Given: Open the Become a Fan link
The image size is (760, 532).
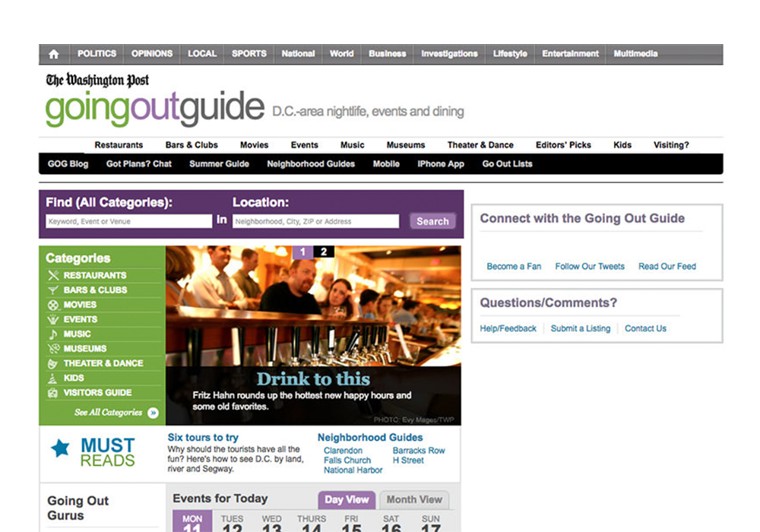Looking at the screenshot, I should click(514, 267).
